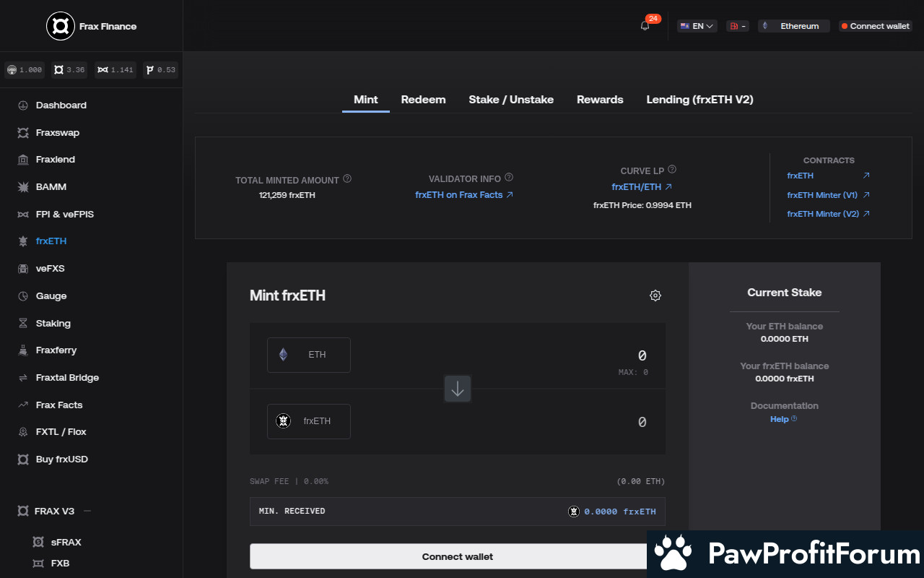
Task: Click frxETH Price: 0.9994 ETH text
Action: (642, 205)
